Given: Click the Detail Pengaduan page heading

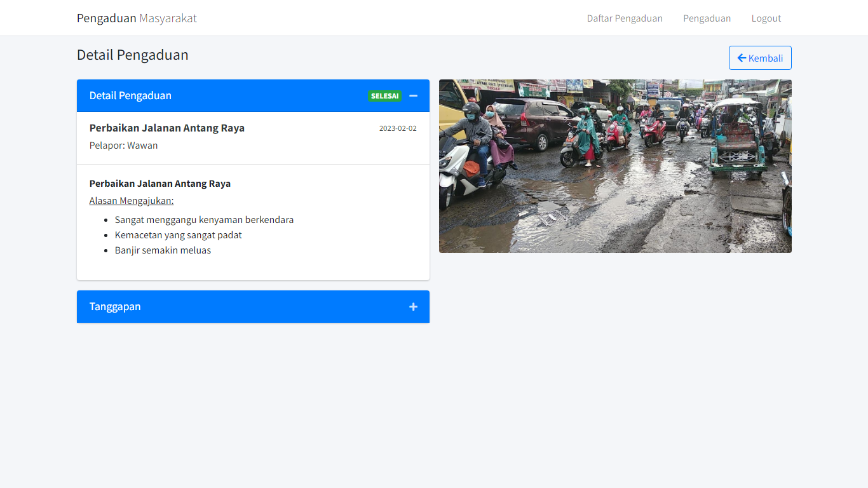Looking at the screenshot, I should coord(132,55).
